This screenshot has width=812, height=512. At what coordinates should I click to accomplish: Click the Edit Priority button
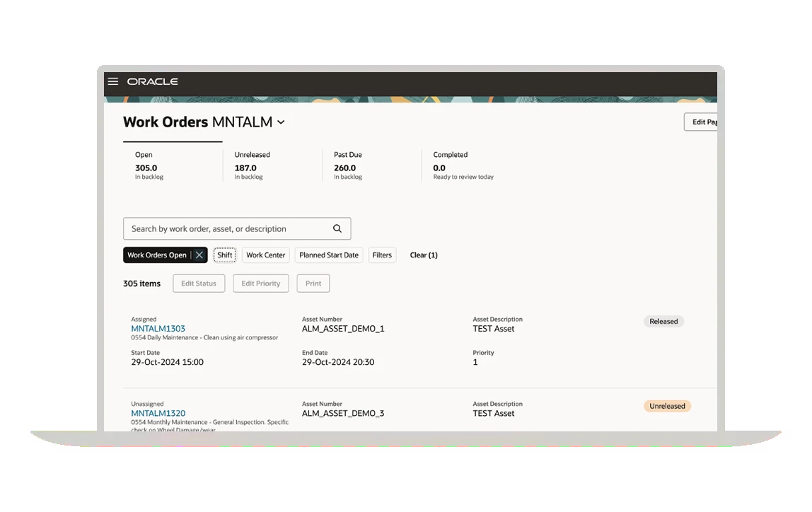[261, 284]
